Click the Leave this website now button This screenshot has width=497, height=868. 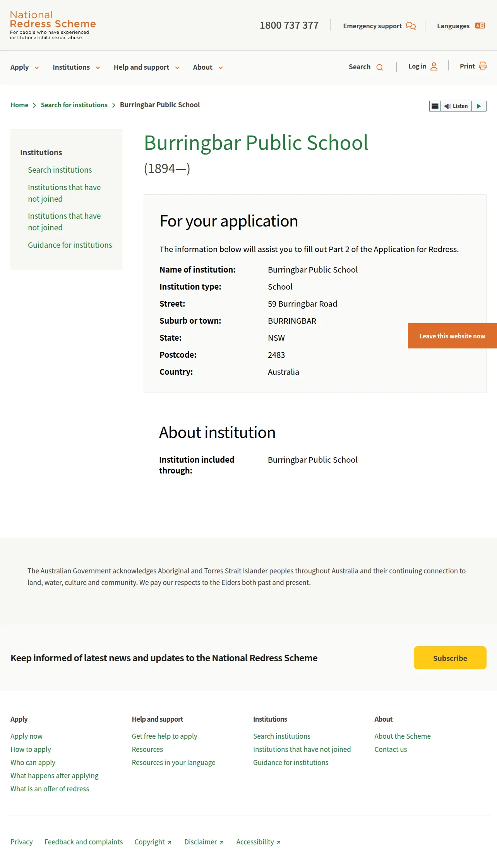coord(452,336)
